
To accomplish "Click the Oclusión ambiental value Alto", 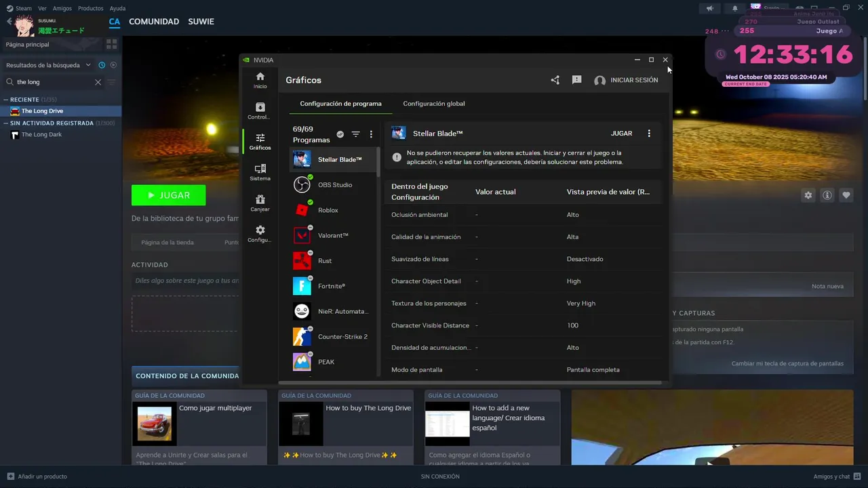I will 573,215.
